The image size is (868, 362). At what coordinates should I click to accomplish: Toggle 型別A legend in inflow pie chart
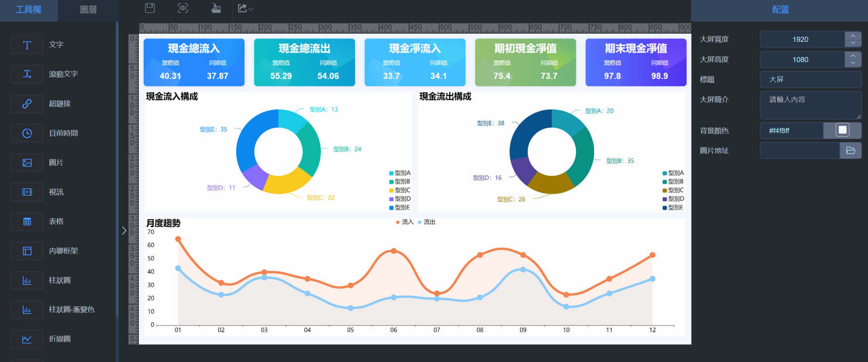(400, 173)
